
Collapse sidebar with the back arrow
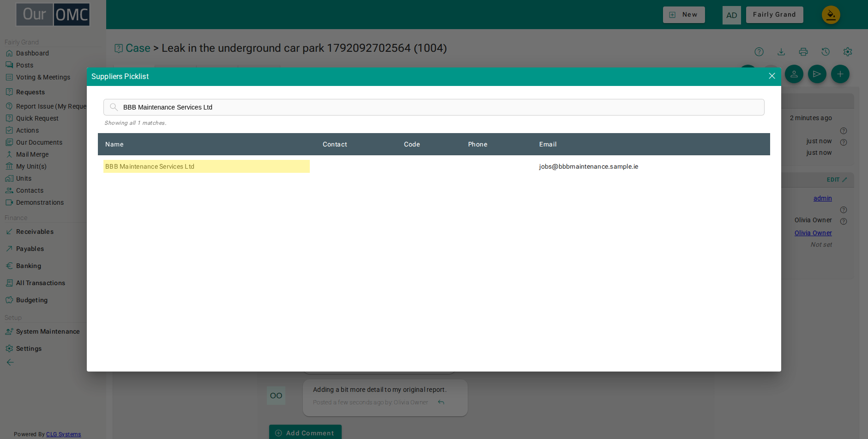(10, 362)
